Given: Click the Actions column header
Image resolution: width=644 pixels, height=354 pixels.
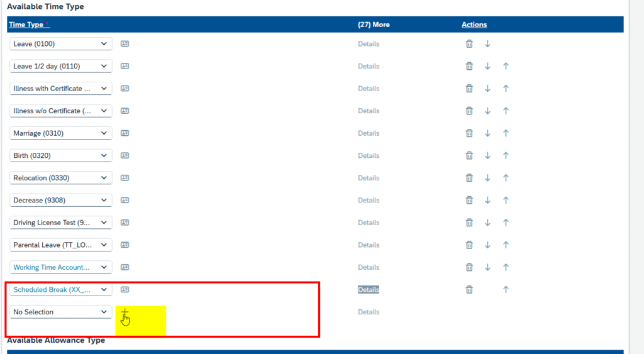Looking at the screenshot, I should tap(474, 25).
